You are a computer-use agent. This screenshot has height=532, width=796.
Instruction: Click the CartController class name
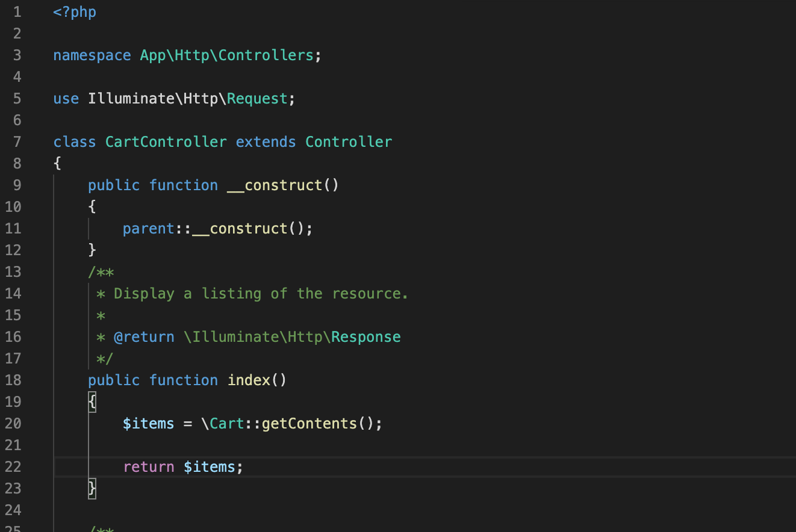(x=166, y=142)
